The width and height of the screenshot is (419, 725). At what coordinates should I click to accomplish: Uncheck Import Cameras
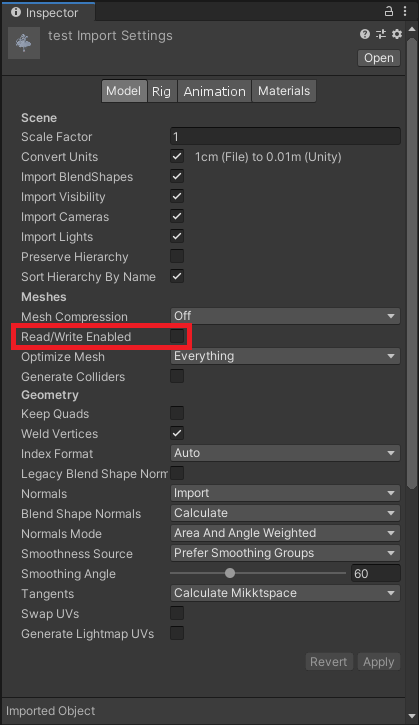(177, 216)
